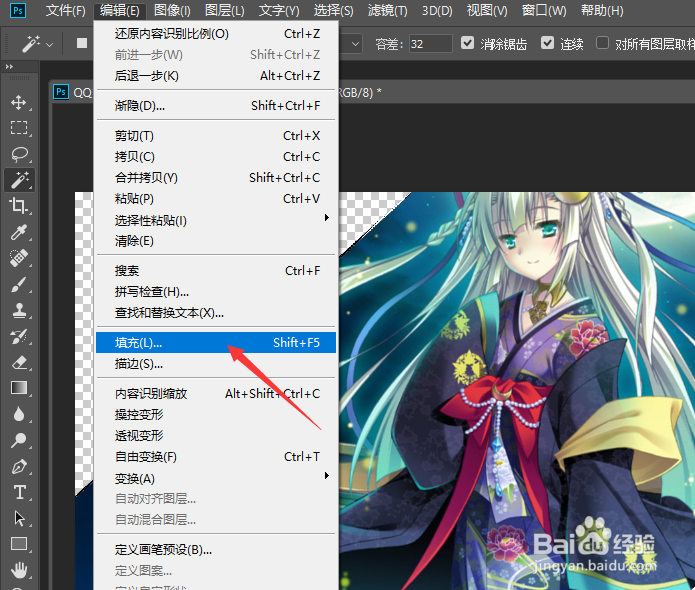This screenshot has height=590, width=695.
Task: Choose Cut (剪切) menu item
Action: coord(216,136)
